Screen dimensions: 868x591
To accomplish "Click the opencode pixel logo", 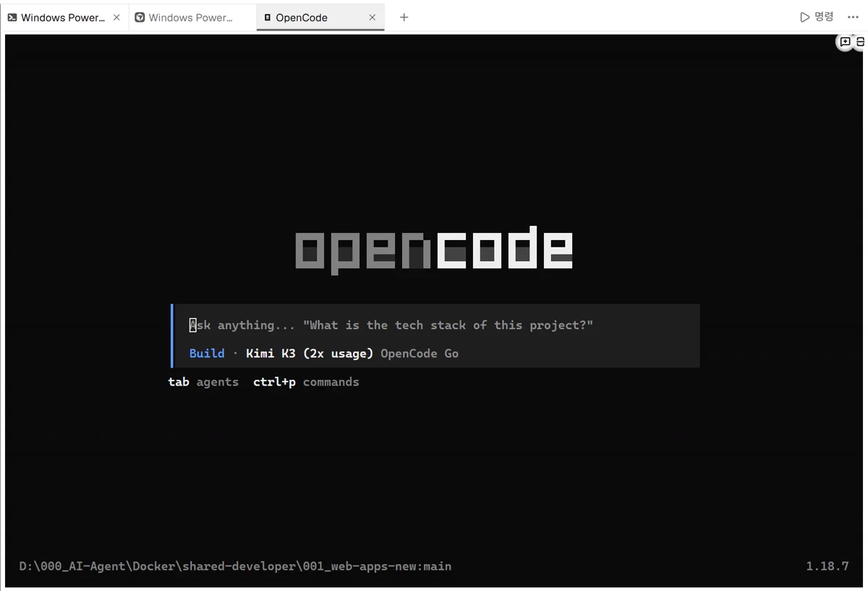I will click(434, 250).
